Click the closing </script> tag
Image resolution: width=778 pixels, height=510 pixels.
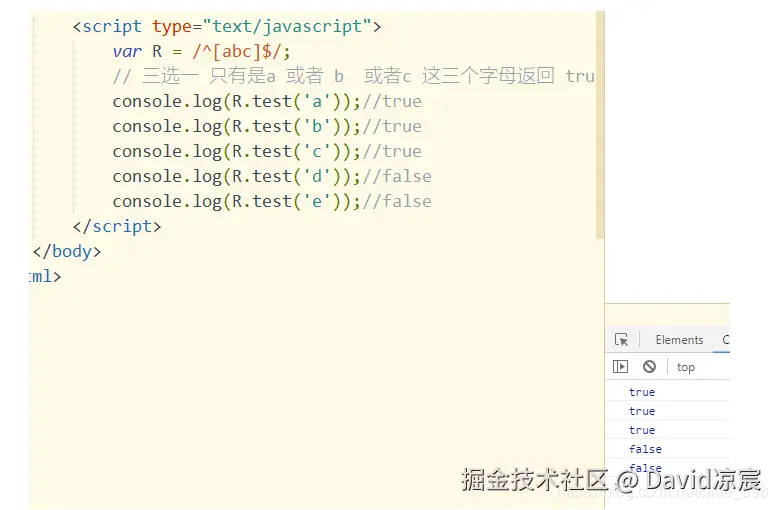[x=117, y=226]
